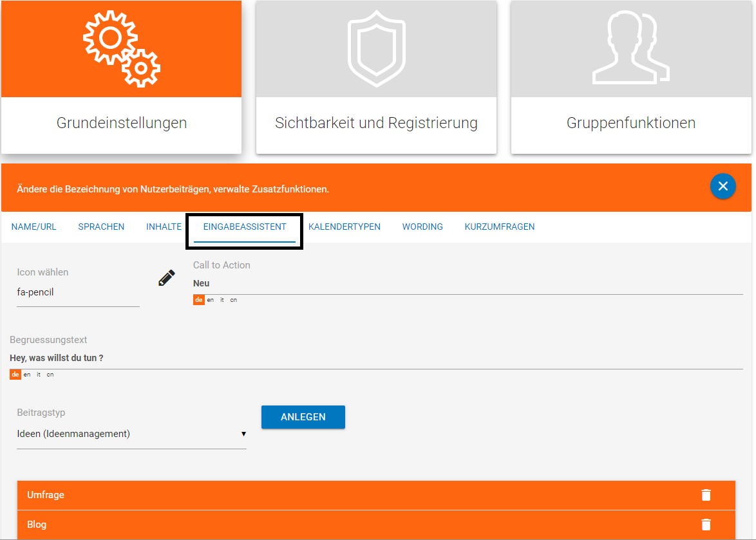The height and width of the screenshot is (540, 756).
Task: Select 'de' language under Begruessungstext
Action: (x=15, y=375)
